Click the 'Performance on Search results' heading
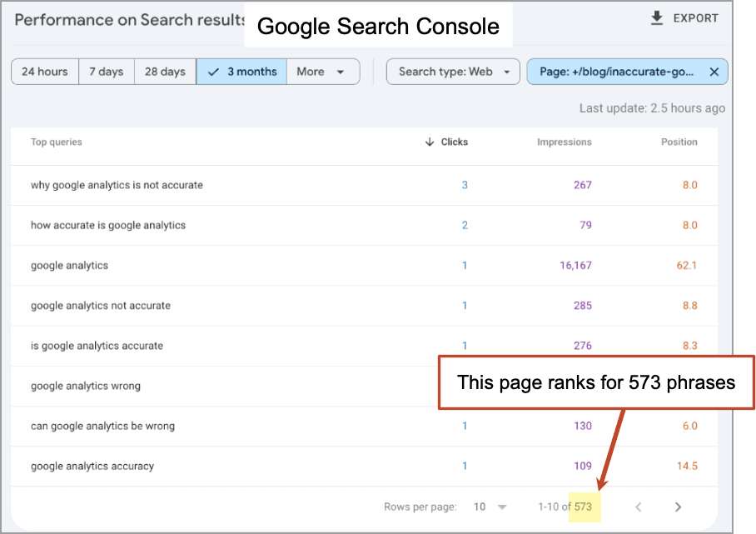Screen dimensions: 756x534 click(130, 20)
